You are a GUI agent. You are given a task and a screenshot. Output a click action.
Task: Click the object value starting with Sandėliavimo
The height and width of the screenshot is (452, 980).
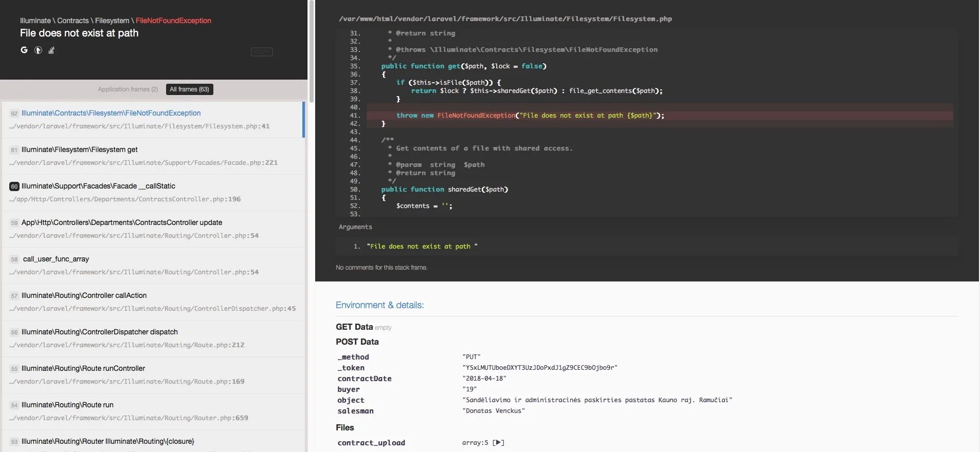[597, 400]
